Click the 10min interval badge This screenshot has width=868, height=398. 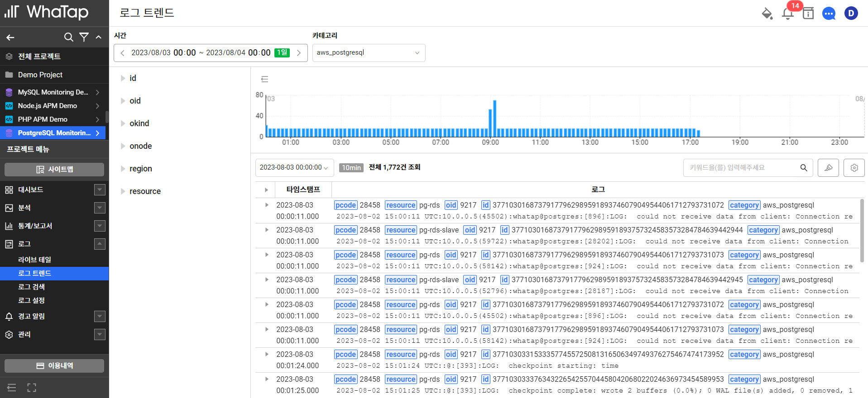(351, 168)
